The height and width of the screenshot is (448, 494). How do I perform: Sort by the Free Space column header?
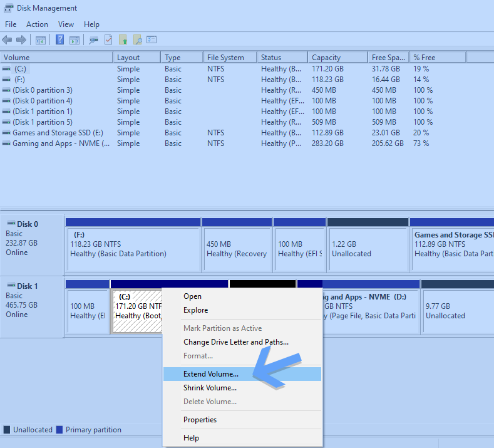click(x=389, y=58)
